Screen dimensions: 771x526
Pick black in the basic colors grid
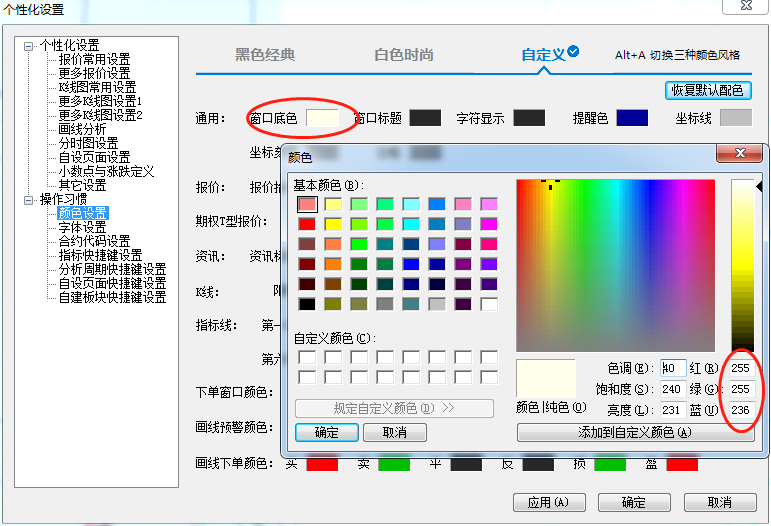pos(307,304)
